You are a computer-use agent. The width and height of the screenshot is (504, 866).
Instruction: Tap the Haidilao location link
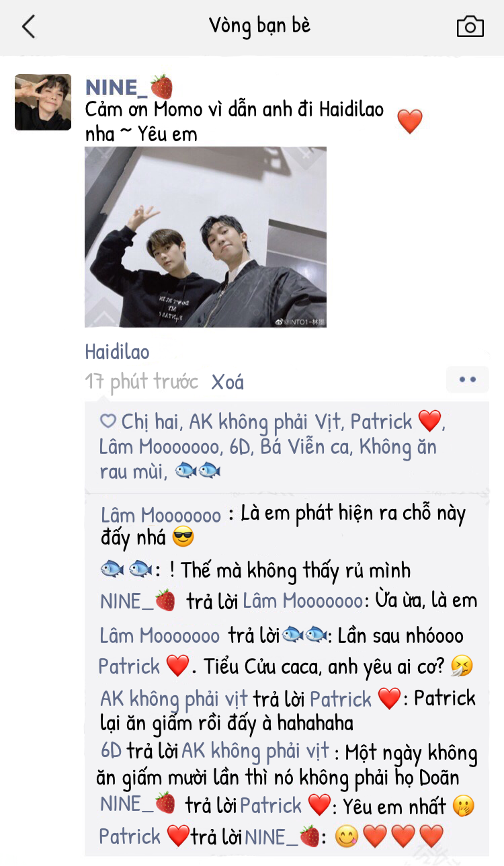117,352
